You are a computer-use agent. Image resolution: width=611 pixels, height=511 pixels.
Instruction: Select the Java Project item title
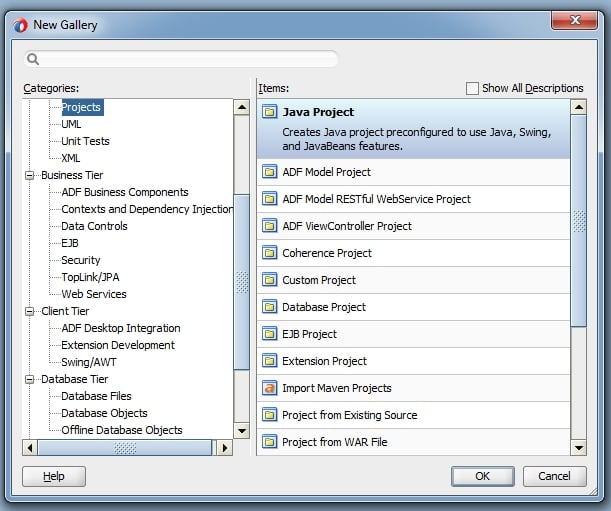coord(318,112)
